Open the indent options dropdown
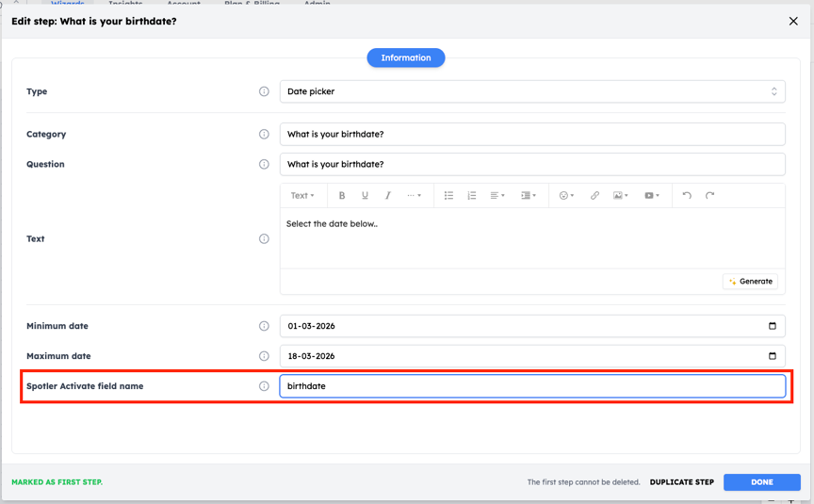Image resolution: width=814 pixels, height=504 pixels. [529, 196]
